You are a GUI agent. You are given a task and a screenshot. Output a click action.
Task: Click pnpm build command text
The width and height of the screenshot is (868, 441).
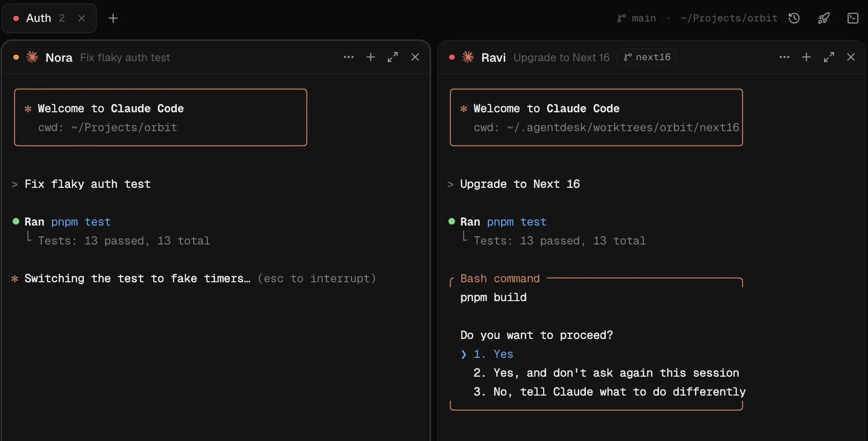[494, 298]
